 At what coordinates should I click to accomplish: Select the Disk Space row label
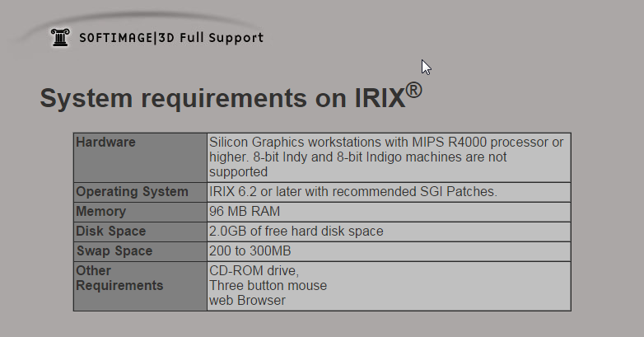point(110,232)
